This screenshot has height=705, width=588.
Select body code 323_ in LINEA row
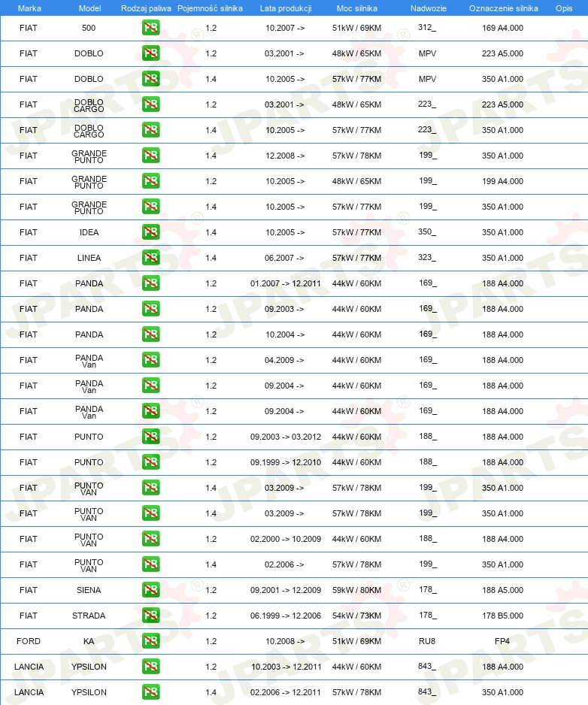427,258
